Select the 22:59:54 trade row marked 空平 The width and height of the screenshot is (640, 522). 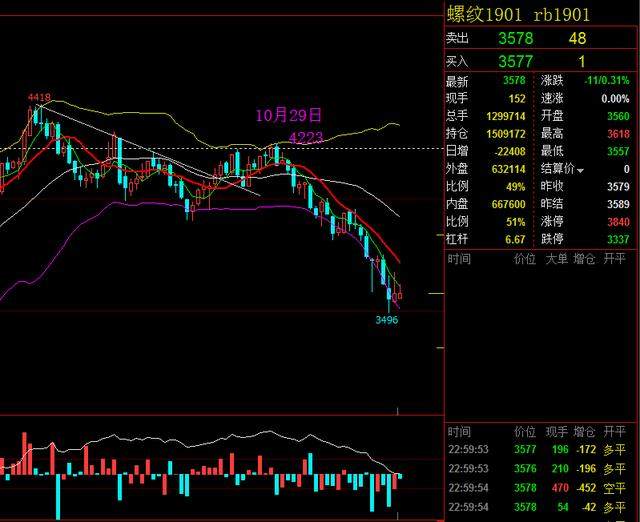click(537, 488)
